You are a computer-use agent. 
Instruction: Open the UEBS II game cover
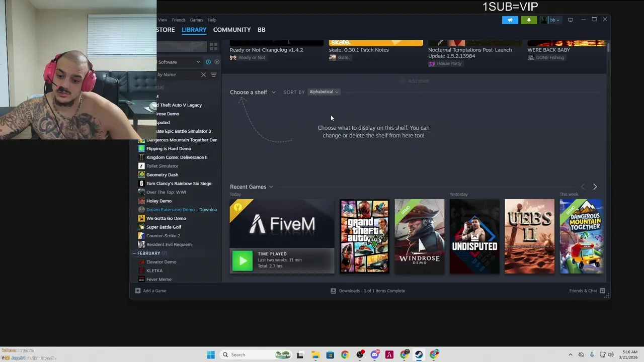click(x=529, y=236)
